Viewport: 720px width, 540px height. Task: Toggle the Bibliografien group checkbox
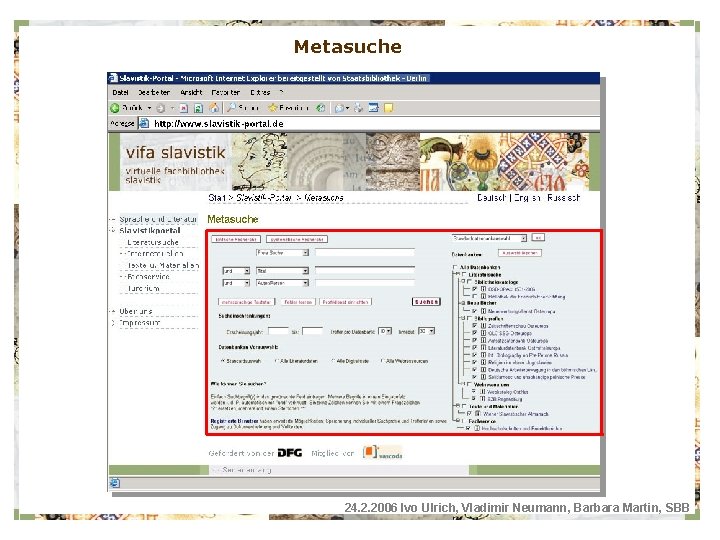(469, 318)
